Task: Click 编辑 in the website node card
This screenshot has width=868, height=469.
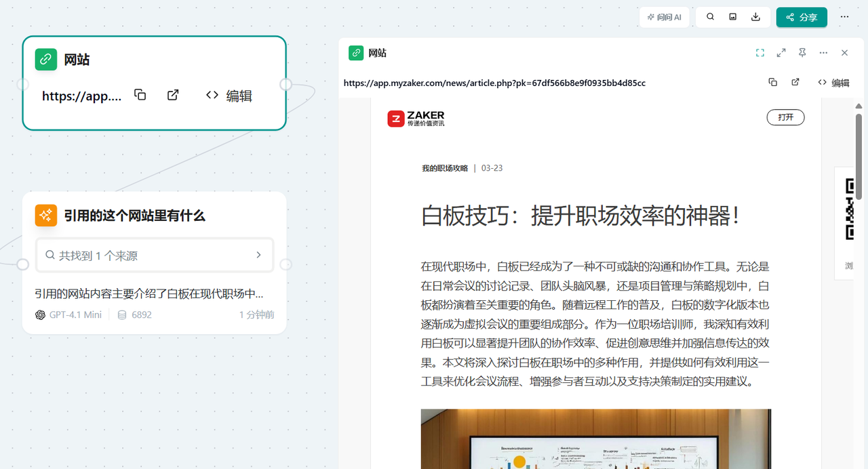Action: pyautogui.click(x=229, y=96)
